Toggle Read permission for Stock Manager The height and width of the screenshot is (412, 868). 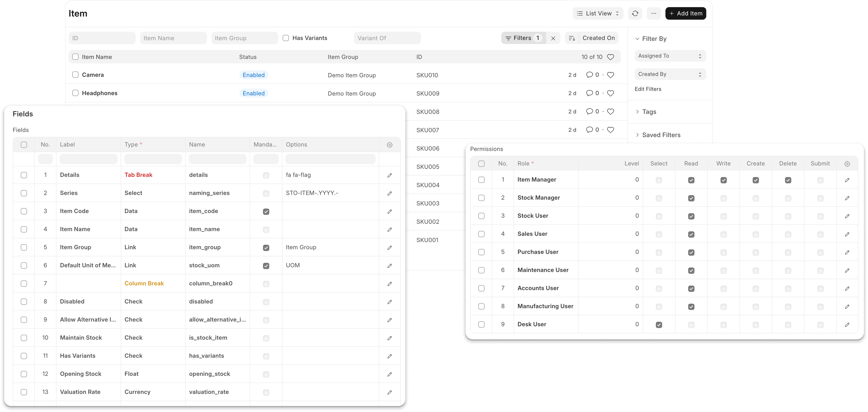click(x=691, y=199)
